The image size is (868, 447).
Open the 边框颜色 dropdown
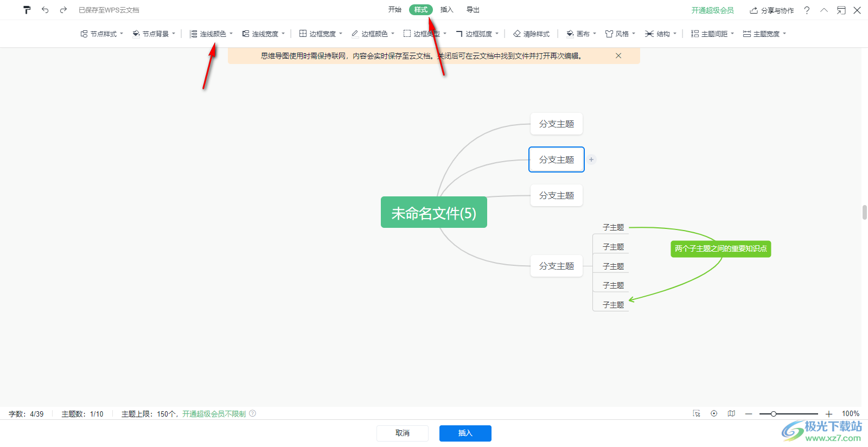click(x=373, y=34)
